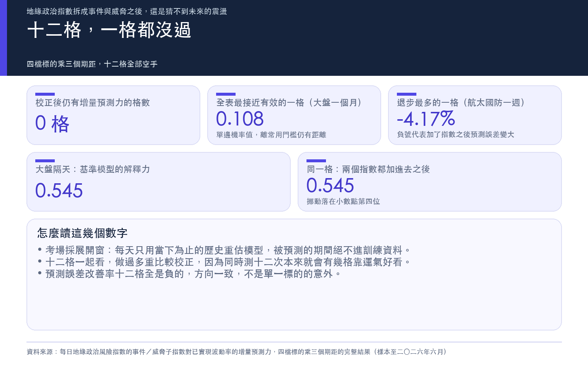Select the value 0 格
The image size is (588, 368).
click(x=52, y=123)
